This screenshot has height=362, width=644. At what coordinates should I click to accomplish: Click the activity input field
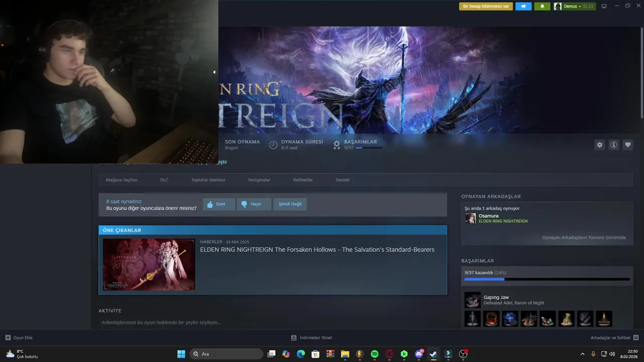pos(273,322)
